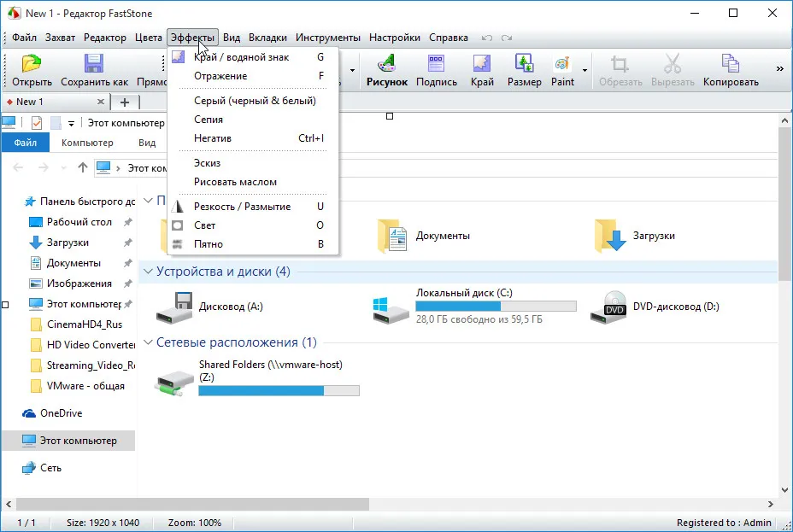The height and width of the screenshot is (532, 793).
Task: Click the horizontal scrollbar thumb
Action: pyautogui.click(x=192, y=504)
